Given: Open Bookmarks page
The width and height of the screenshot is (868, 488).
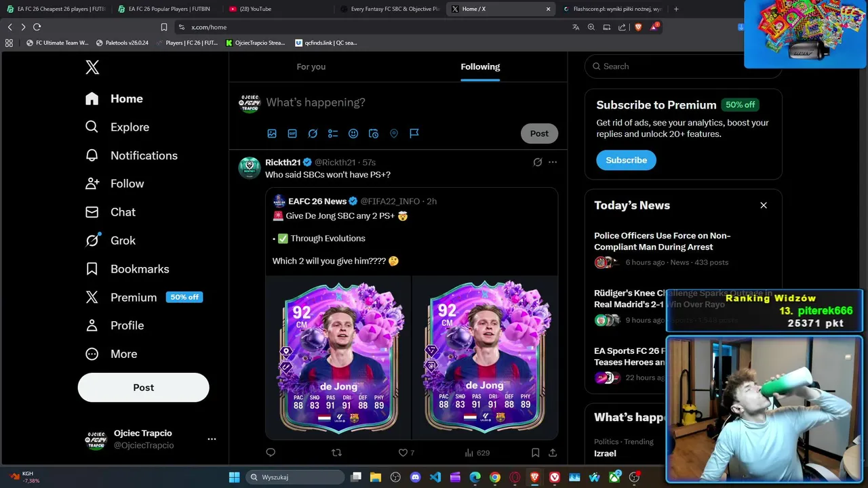Looking at the screenshot, I should point(127,269).
